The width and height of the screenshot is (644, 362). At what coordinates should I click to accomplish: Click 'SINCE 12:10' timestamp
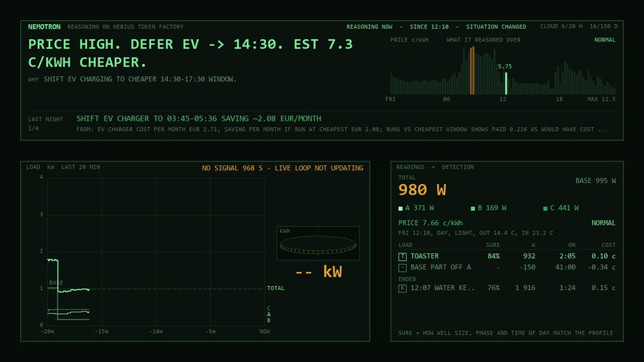[429, 26]
